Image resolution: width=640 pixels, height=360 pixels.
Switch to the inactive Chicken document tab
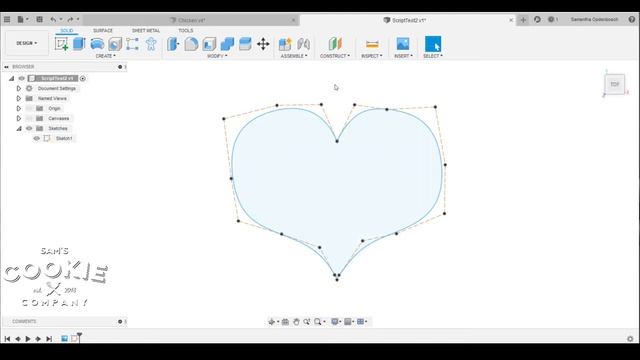(x=191, y=20)
